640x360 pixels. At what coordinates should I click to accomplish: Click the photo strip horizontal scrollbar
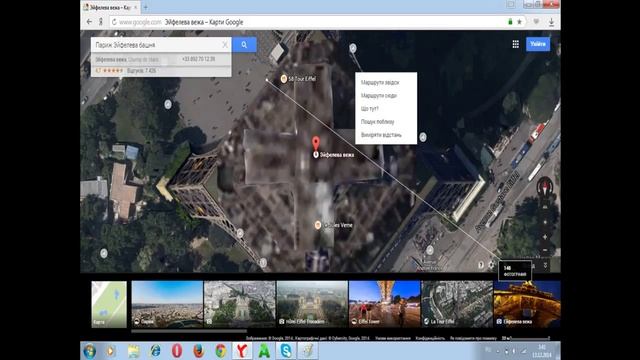coord(189,331)
